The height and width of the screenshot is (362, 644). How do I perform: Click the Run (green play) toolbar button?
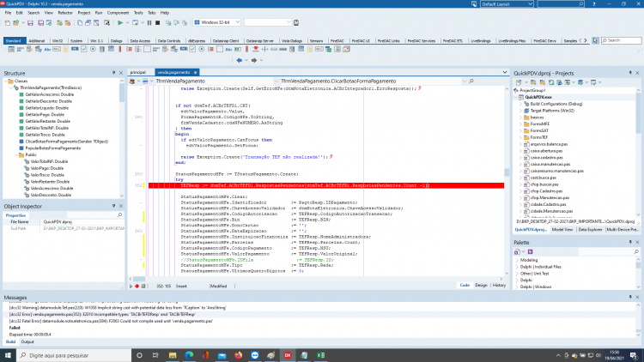pos(120,22)
